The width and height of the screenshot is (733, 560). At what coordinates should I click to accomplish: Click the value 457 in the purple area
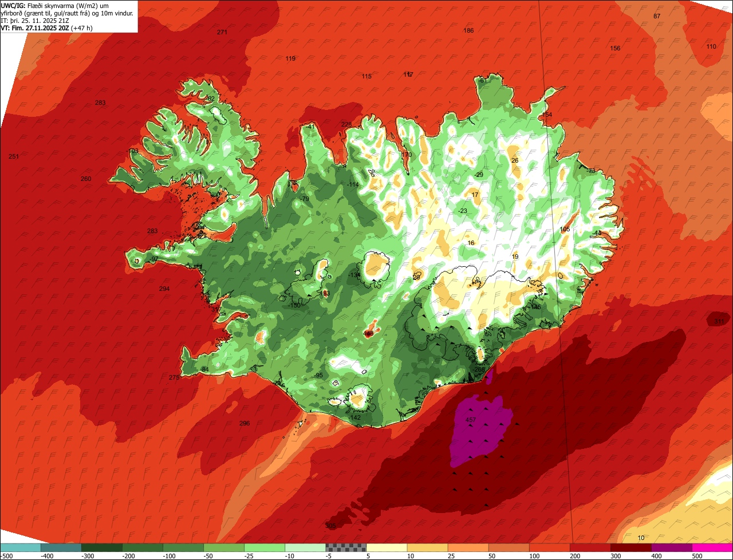(471, 420)
